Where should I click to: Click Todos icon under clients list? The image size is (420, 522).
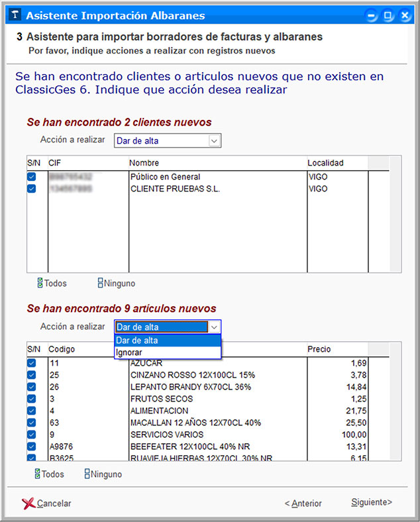pyautogui.click(x=40, y=284)
